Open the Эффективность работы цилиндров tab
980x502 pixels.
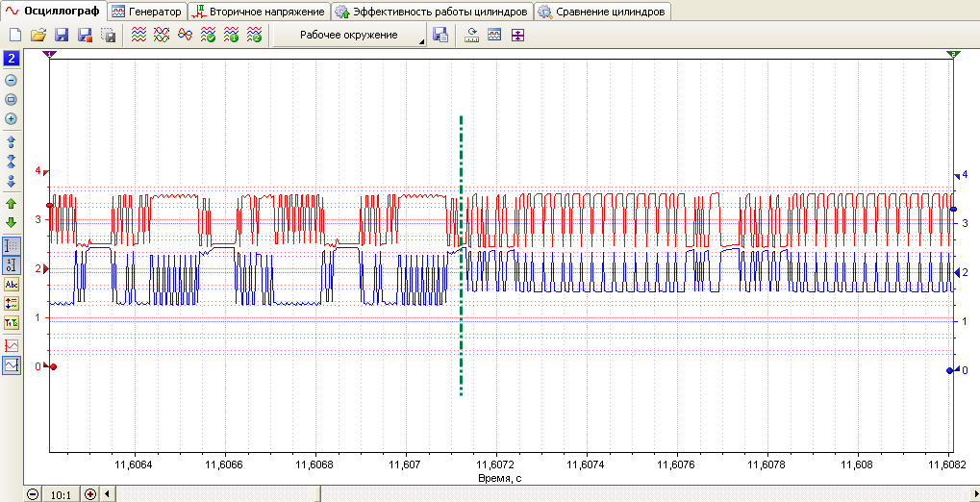(432, 12)
